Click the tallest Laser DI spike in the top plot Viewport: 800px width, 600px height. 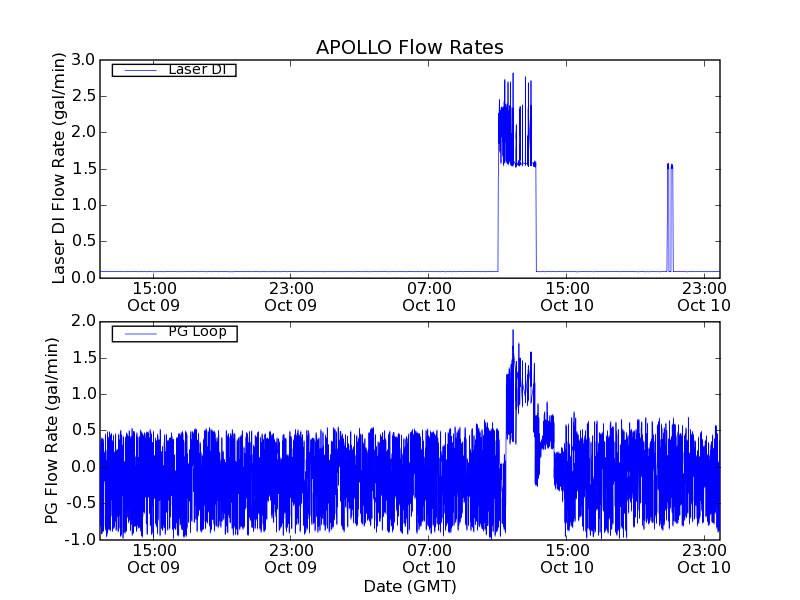click(513, 74)
